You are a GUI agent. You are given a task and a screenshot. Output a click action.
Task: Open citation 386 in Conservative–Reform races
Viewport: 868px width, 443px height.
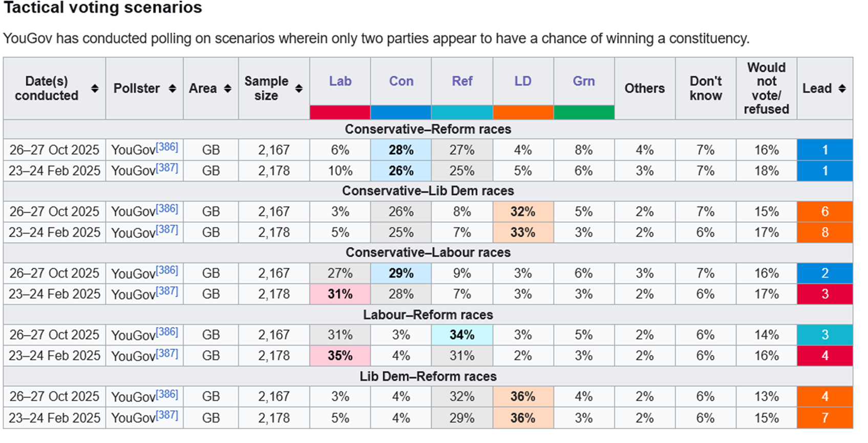pyautogui.click(x=167, y=147)
